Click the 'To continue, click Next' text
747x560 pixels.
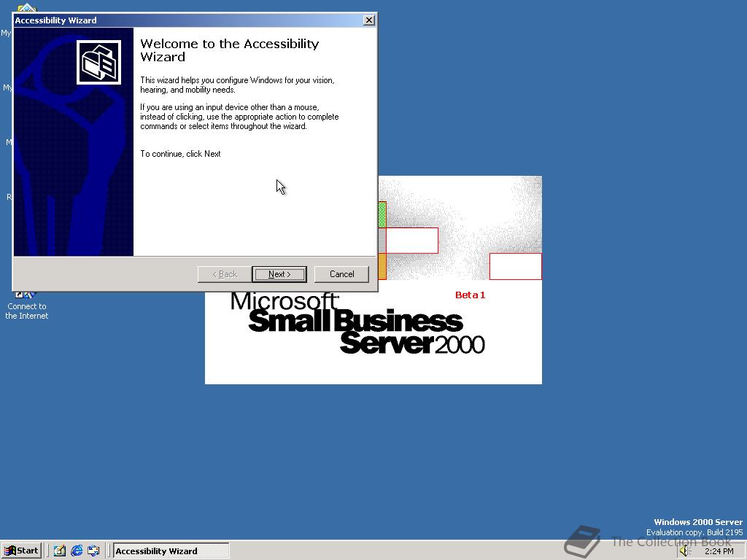click(x=181, y=154)
